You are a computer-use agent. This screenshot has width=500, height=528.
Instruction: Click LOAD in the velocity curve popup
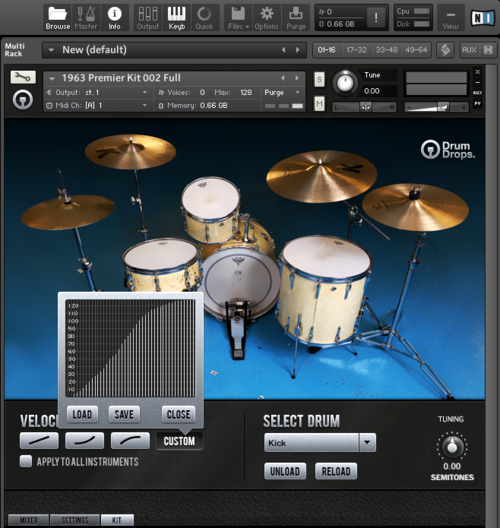82,414
